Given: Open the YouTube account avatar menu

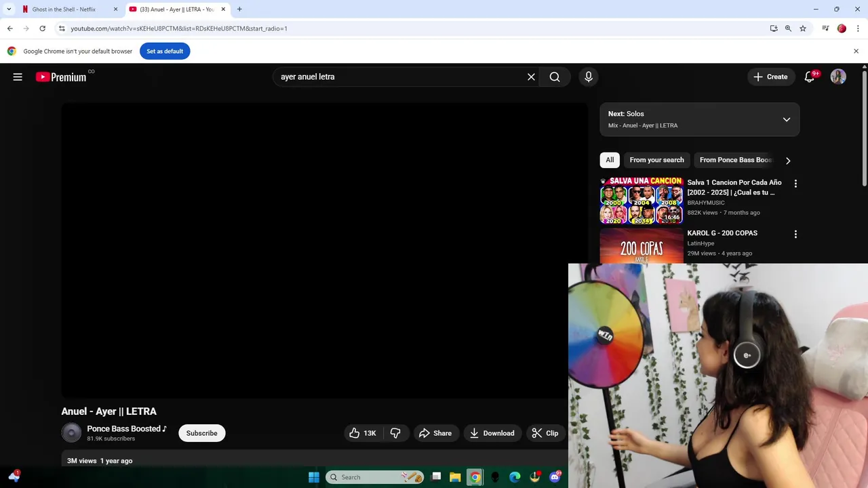Looking at the screenshot, I should tap(838, 77).
